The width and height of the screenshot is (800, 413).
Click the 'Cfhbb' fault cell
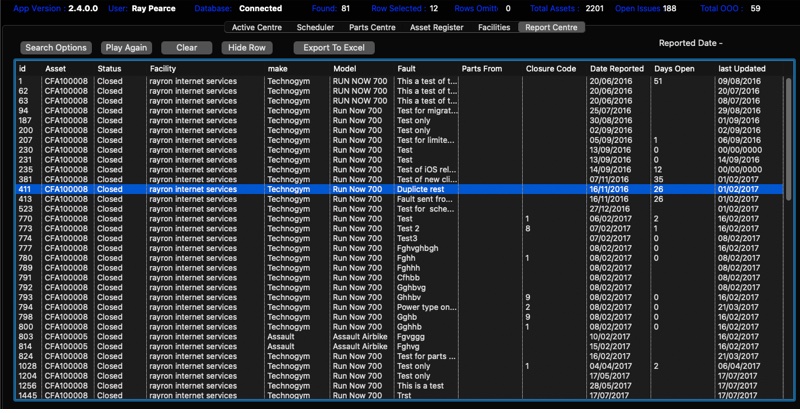(409, 278)
